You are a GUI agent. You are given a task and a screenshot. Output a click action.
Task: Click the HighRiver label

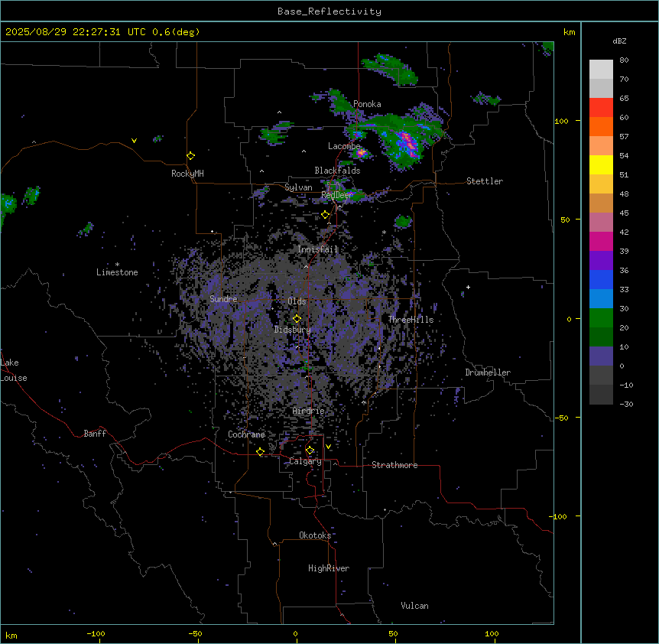[329, 568]
